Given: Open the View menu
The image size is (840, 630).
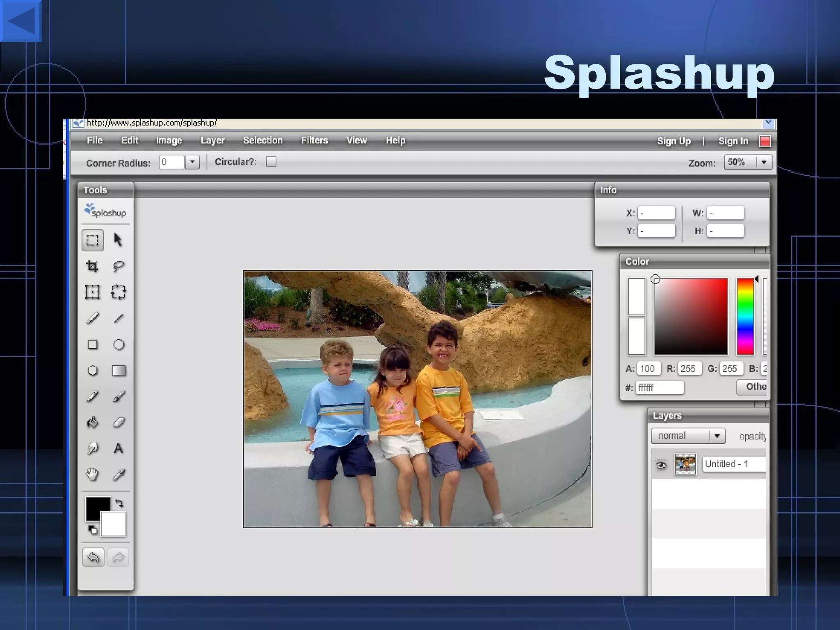Looking at the screenshot, I should (356, 140).
